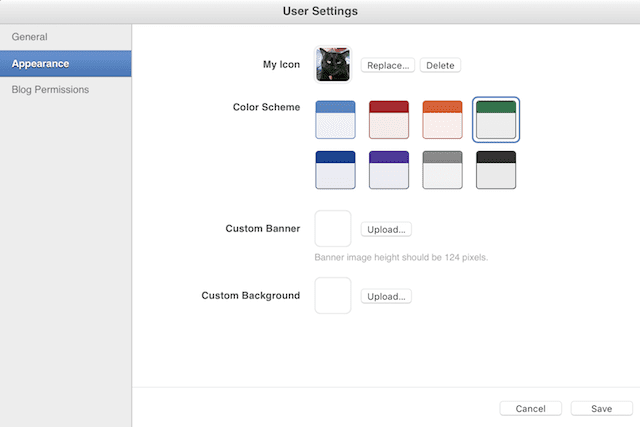Click Replace... to change My Icon
Viewport: 640px width, 427px height.
[387, 65]
